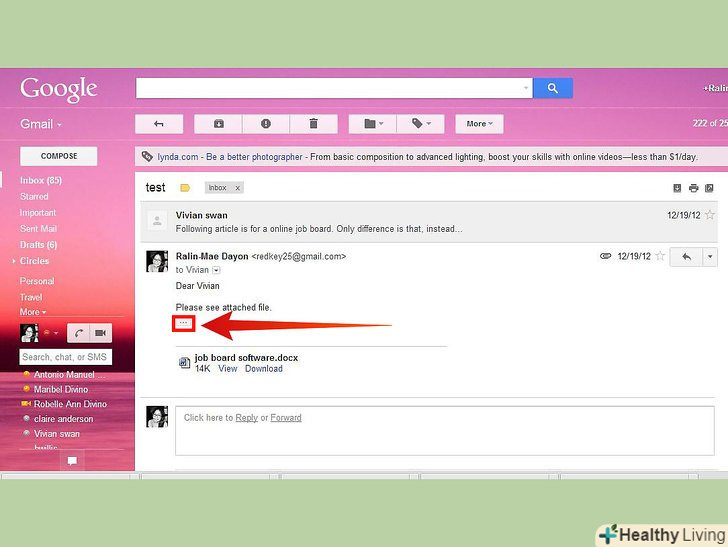Click the chat bubble icon at sidebar bottom
The width and height of the screenshot is (728, 547).
(x=72, y=461)
